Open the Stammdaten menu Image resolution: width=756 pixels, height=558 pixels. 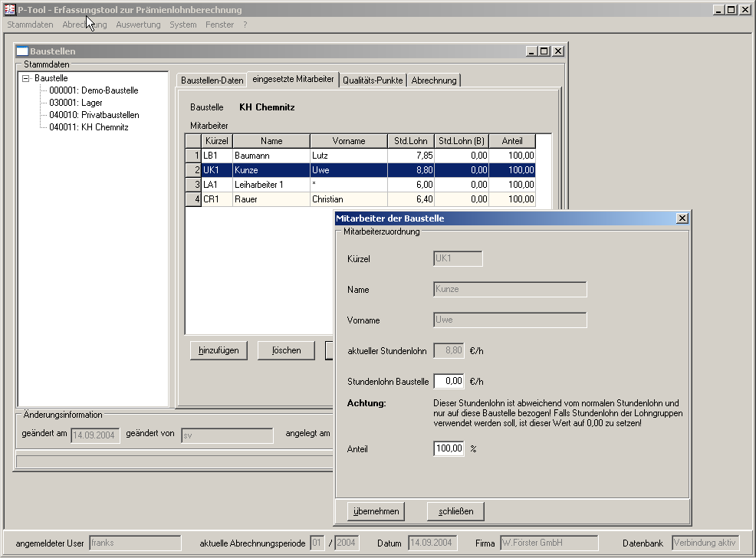click(x=30, y=25)
